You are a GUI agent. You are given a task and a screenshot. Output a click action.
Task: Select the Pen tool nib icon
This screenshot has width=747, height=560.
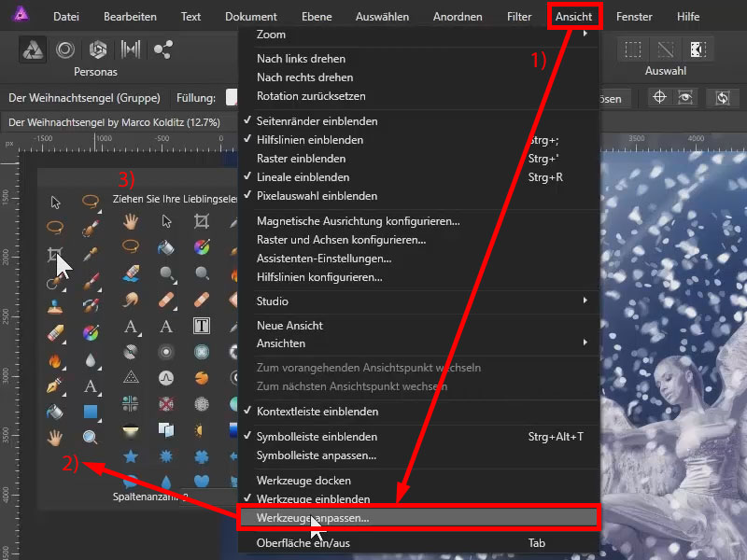55,385
